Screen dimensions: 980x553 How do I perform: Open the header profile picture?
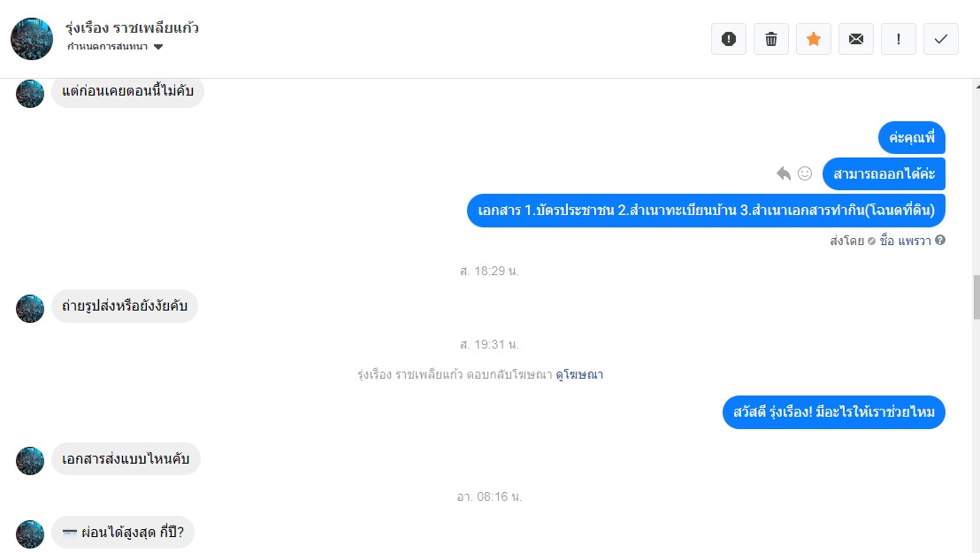pyautogui.click(x=32, y=39)
